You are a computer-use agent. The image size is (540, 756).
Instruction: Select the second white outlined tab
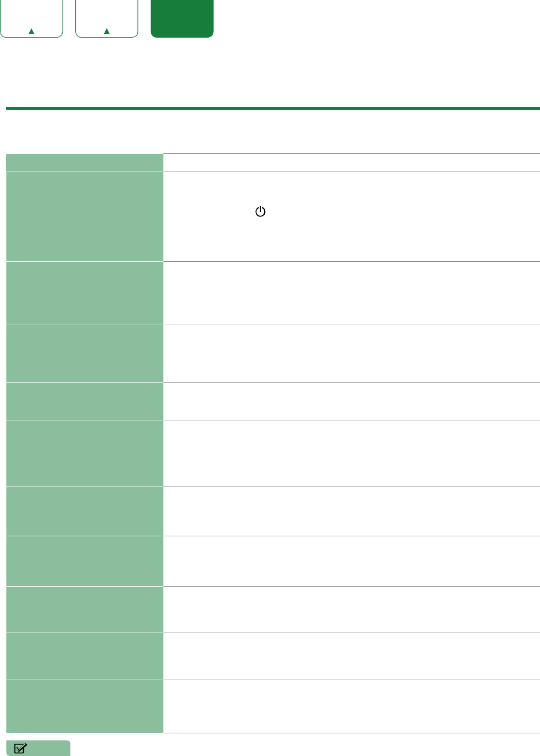click(x=107, y=18)
